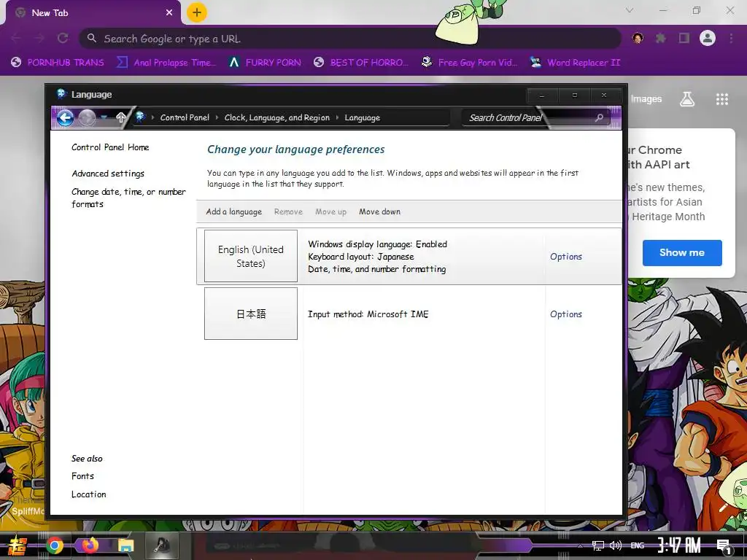Click Add a language in the toolbar
This screenshot has width=747, height=560.
(234, 211)
